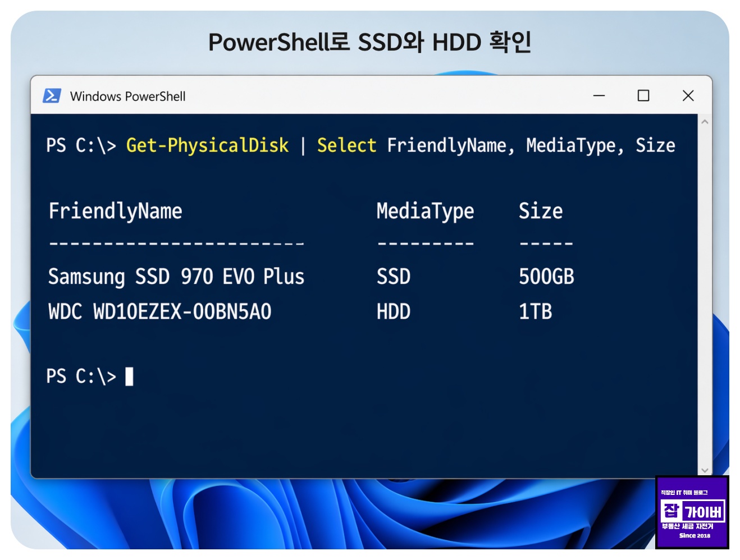Viewport: 740px width, 560px height.
Task: Click the Get-PhysicalDisk command text
Action: tap(207, 145)
